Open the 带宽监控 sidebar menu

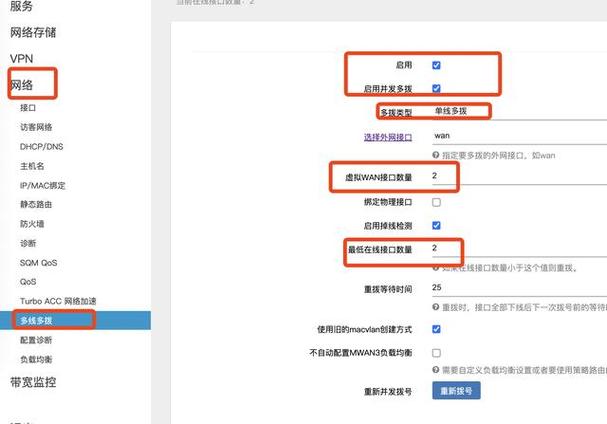(33, 382)
